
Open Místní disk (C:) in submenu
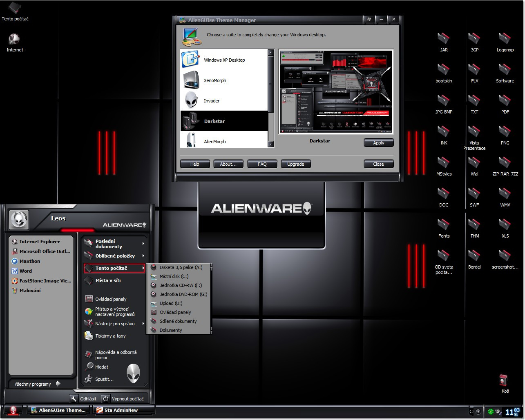179,276
